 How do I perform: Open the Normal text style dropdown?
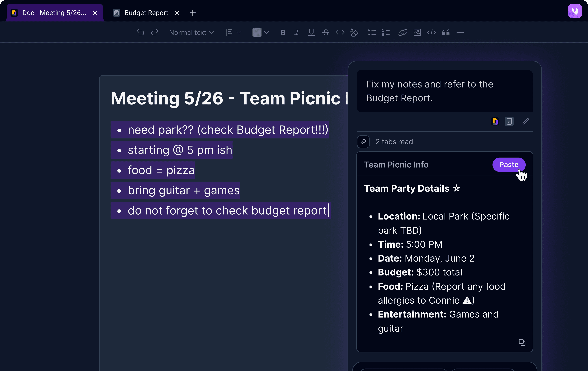coord(191,32)
